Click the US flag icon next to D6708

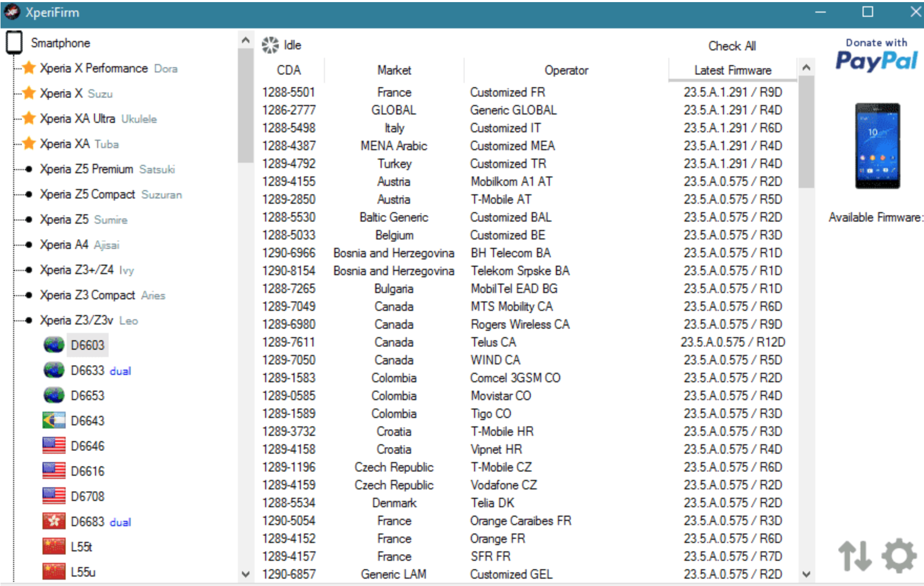click(54, 496)
